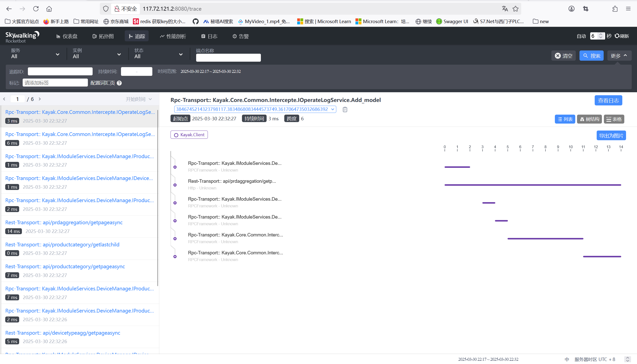The height and width of the screenshot is (364, 637).
Task: Open the 服务 All dropdown
Action: click(x=35, y=54)
